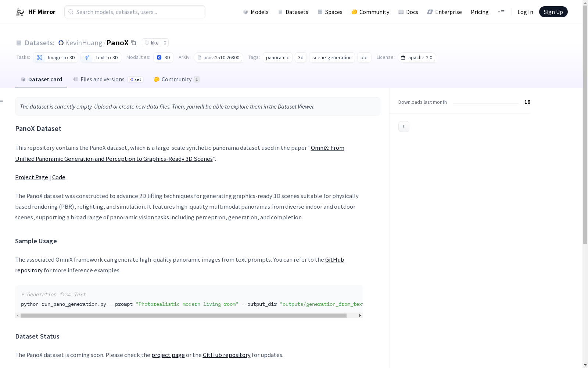The height and width of the screenshot is (368, 588).
Task: Click the Sign Up button
Action: 553,12
